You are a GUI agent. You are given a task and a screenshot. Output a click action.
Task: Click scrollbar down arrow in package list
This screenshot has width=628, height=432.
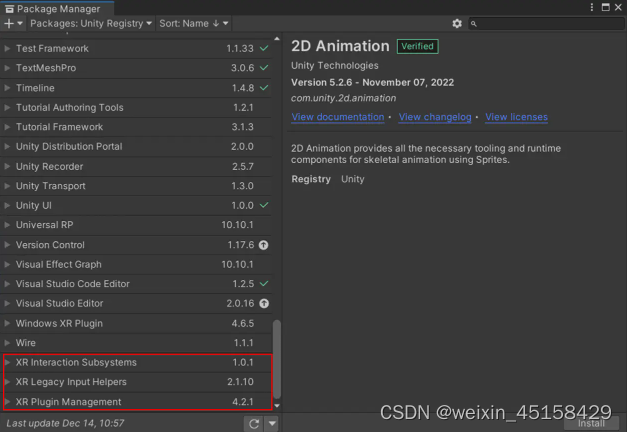pyautogui.click(x=277, y=406)
